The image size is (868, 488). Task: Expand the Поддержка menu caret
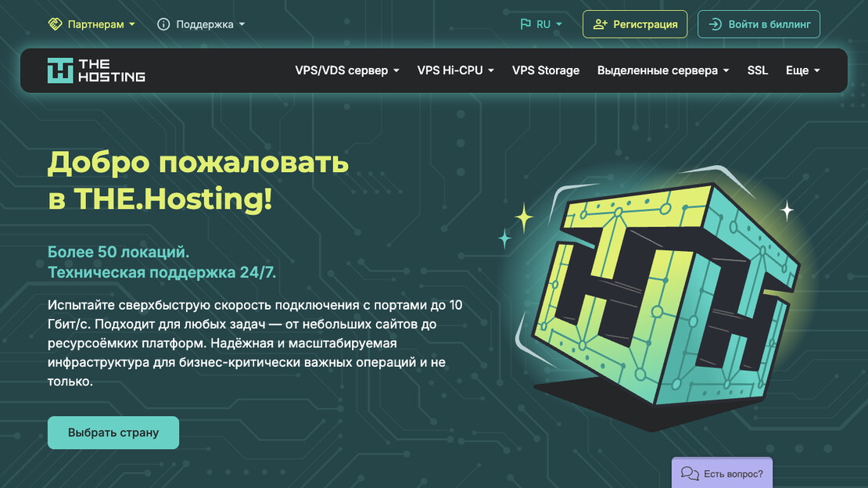click(242, 24)
